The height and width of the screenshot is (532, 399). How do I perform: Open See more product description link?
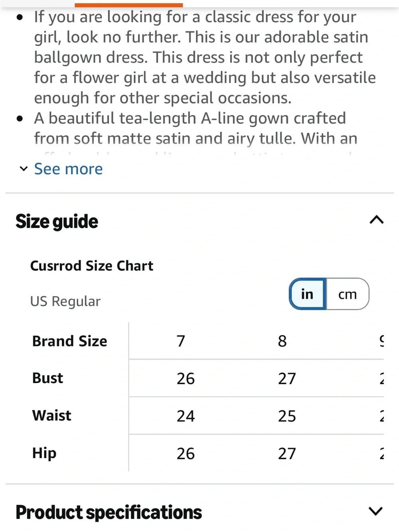pos(68,169)
